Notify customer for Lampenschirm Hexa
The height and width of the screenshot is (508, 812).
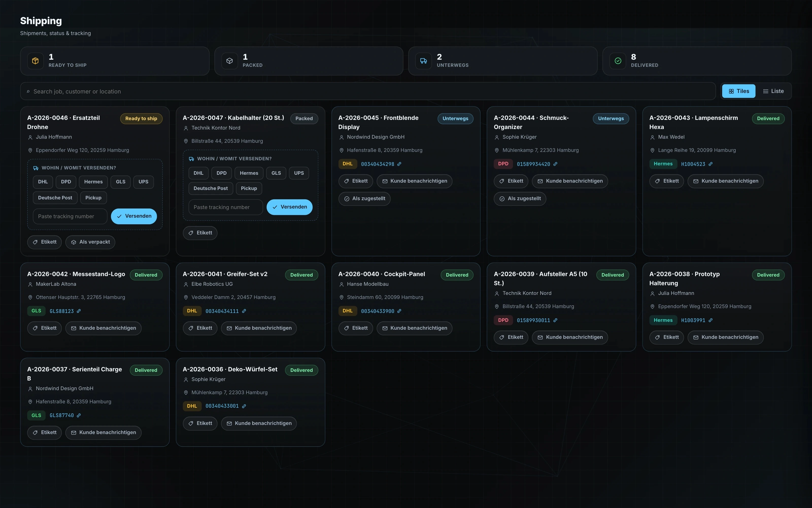[x=725, y=181]
